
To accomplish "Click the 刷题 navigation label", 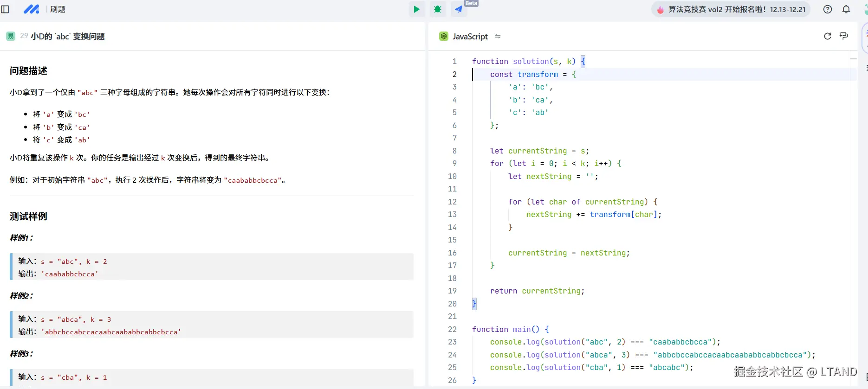I will (x=58, y=9).
